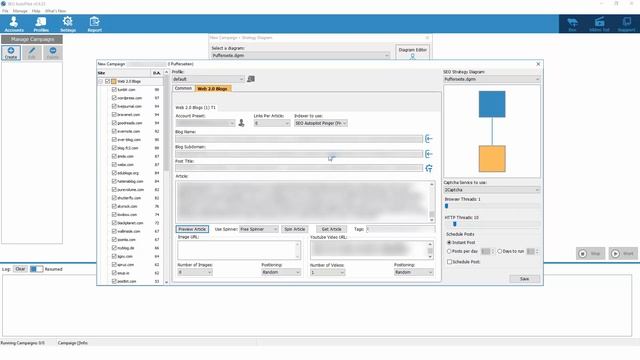
Task: Select the Posts per day radio button
Action: [x=449, y=251]
